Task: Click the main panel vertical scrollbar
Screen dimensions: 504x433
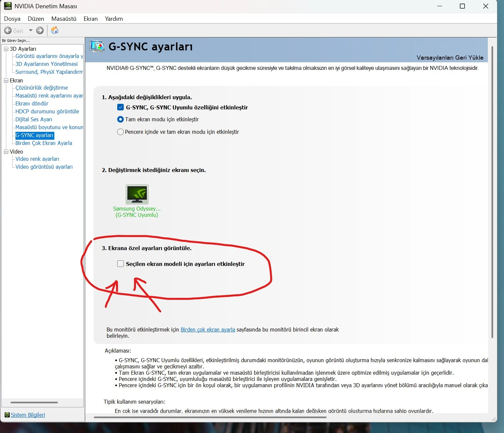Action: tap(492, 192)
